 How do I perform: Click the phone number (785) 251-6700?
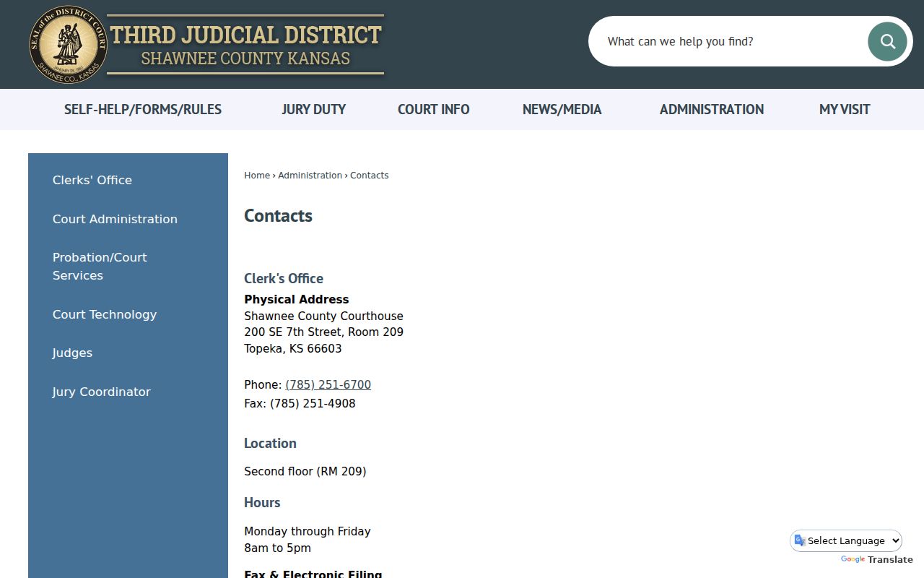click(328, 384)
